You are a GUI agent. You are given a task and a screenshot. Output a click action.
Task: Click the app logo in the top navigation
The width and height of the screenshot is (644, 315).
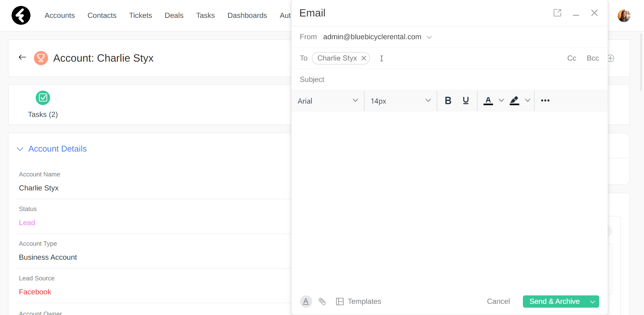pos(21,15)
